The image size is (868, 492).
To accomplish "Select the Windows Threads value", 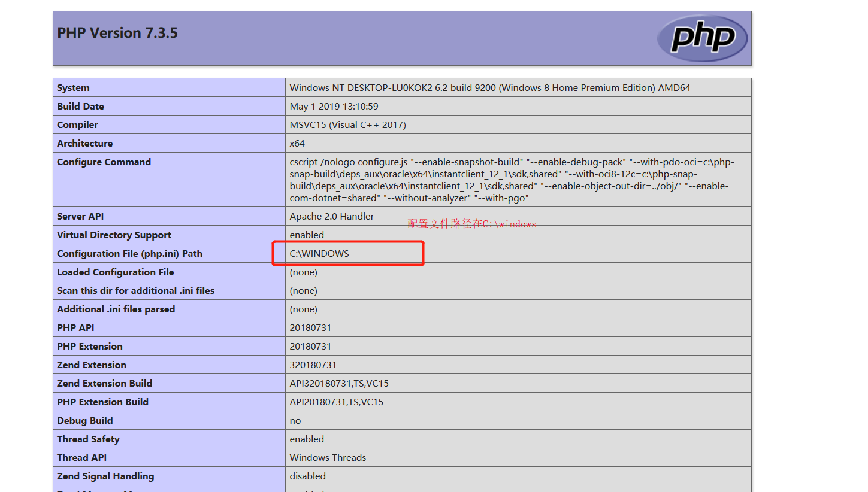I will 328,458.
